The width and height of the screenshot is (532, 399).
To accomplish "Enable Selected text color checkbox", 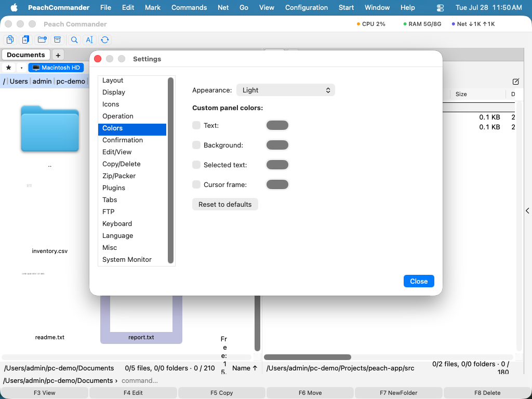I will pos(196,165).
